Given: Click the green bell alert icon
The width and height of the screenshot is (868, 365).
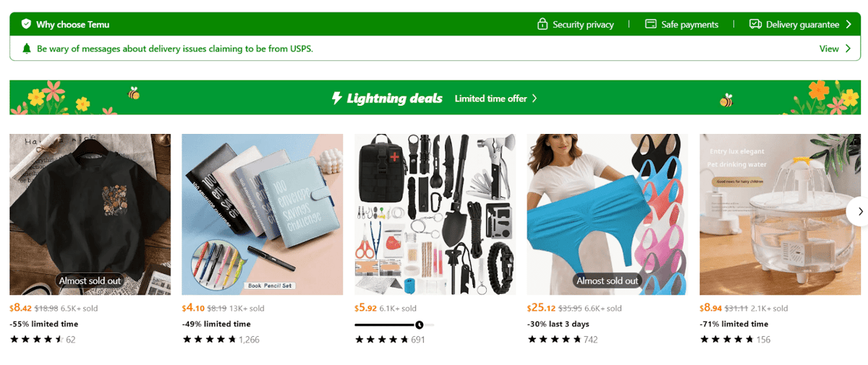Looking at the screenshot, I should pos(27,49).
